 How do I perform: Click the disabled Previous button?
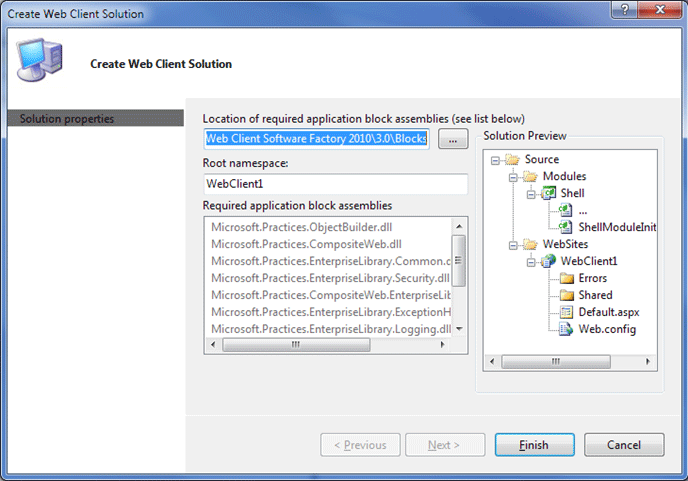[360, 445]
